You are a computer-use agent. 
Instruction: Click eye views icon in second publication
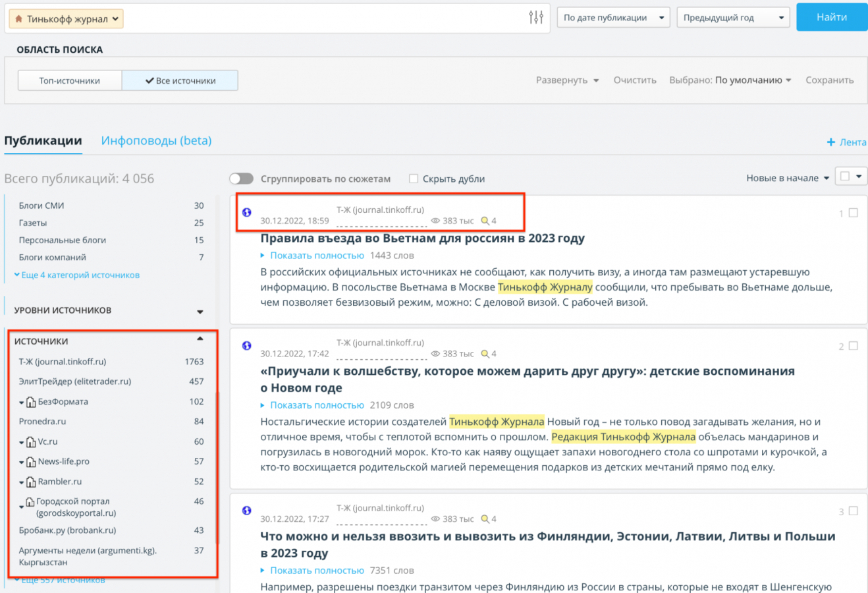[x=435, y=354]
